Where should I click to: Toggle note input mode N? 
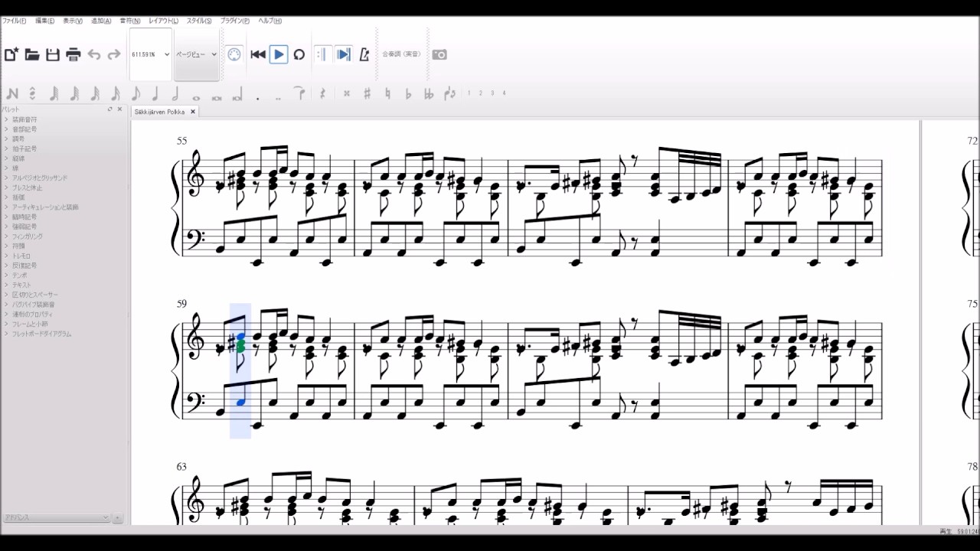point(11,94)
